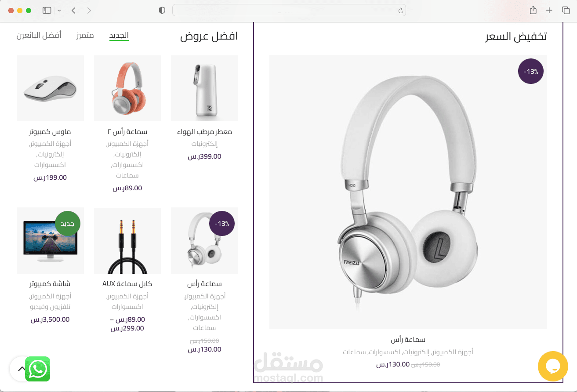Click the شاشة كمبيوتر monitor thumbnail

click(50, 240)
